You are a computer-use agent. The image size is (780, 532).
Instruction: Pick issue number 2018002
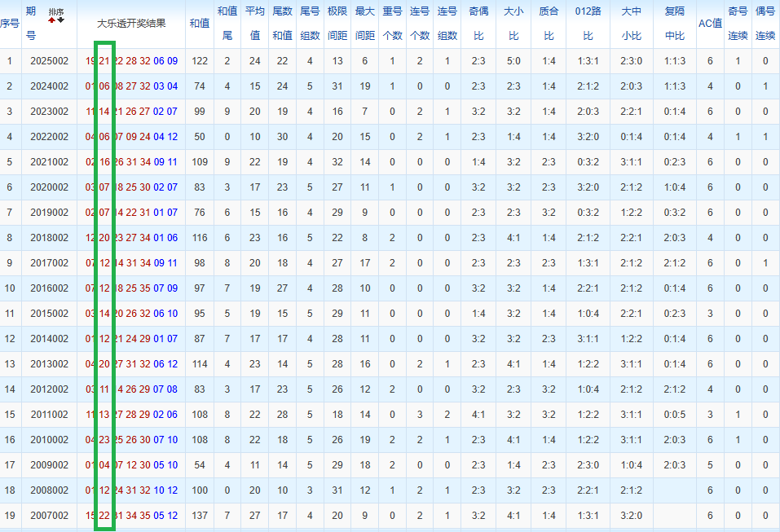49,238
